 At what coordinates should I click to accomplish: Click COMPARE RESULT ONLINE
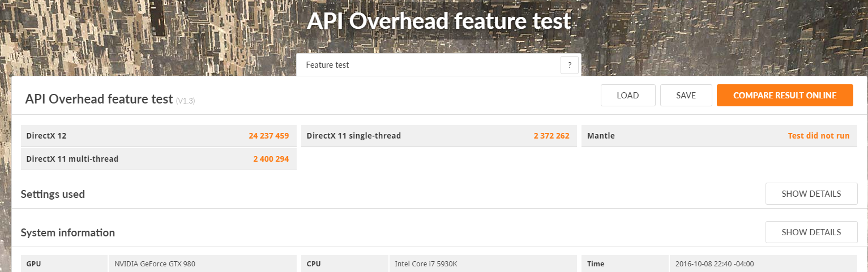[x=784, y=96]
